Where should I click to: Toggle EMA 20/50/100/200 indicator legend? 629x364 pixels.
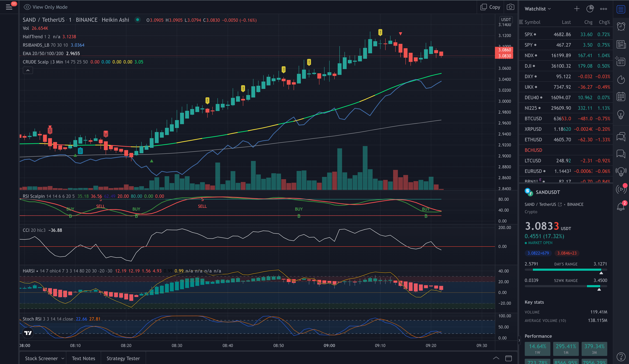(51, 54)
